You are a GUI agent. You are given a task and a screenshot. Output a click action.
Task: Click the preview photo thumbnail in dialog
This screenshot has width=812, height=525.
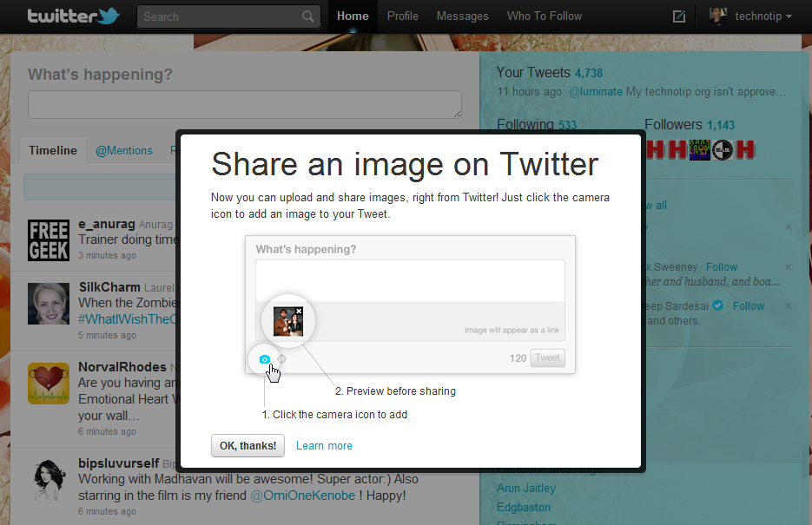(x=288, y=321)
